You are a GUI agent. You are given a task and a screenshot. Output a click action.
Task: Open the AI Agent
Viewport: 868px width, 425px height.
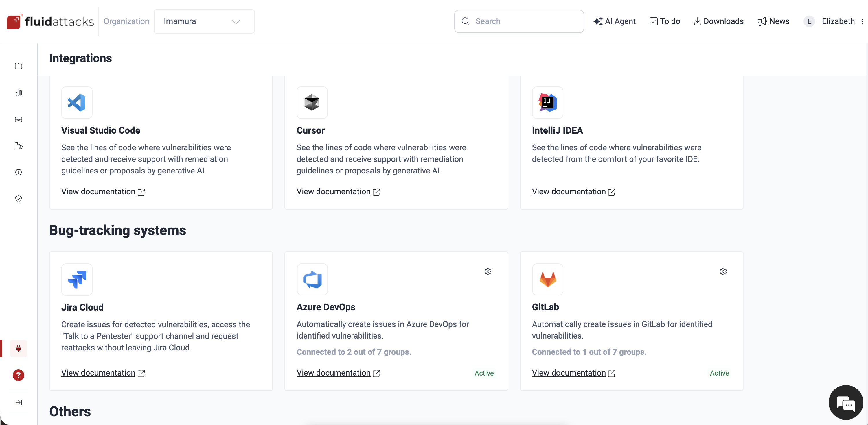click(614, 21)
